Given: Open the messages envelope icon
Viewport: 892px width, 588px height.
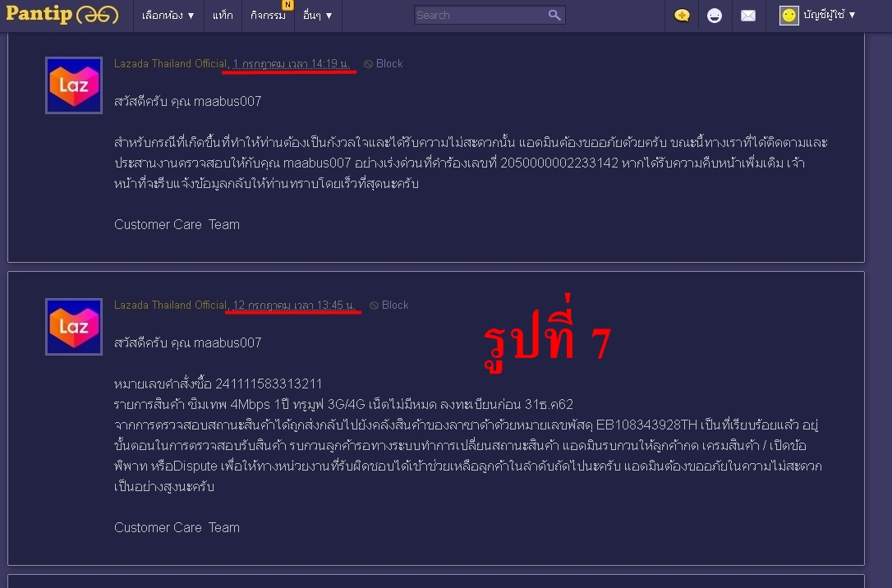Looking at the screenshot, I should [x=748, y=16].
